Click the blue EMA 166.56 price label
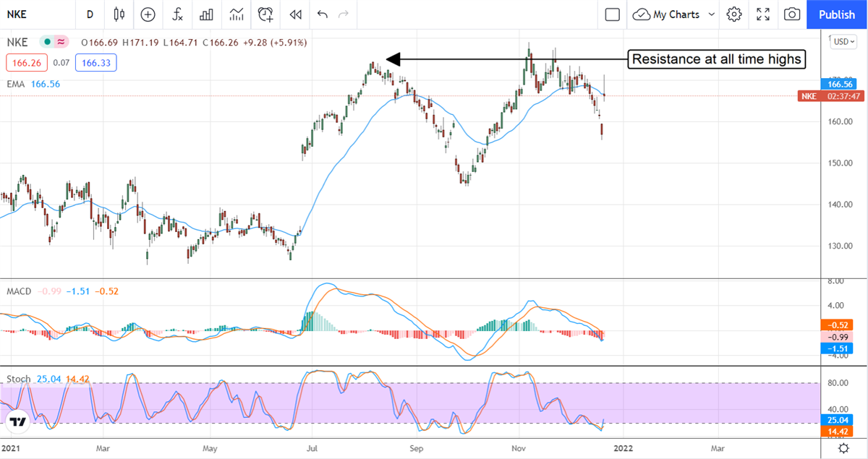This screenshot has width=868, height=459. coord(839,85)
